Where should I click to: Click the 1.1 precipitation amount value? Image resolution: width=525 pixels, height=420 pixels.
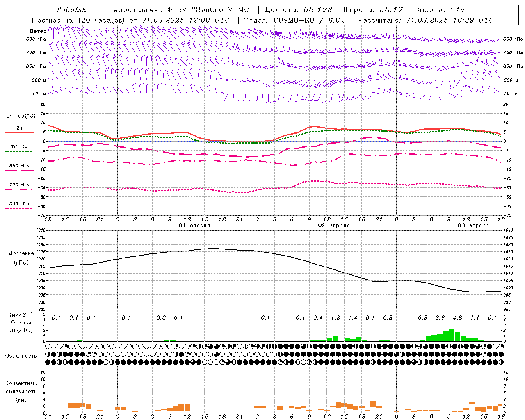(475, 318)
